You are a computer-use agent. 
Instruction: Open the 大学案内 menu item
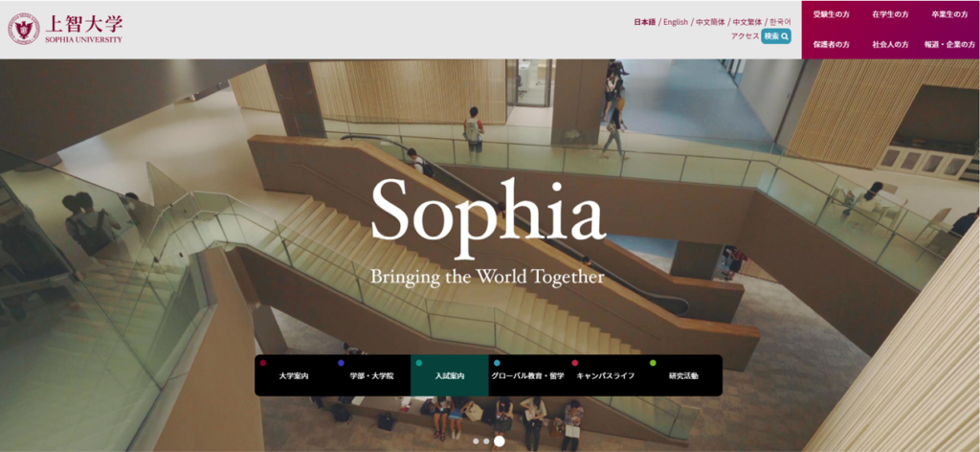[x=294, y=375]
